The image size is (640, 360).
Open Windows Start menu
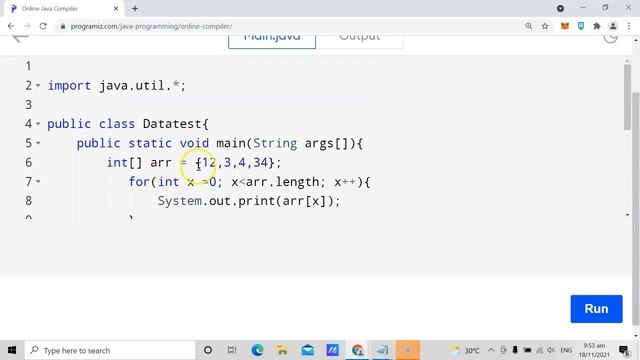(12, 350)
